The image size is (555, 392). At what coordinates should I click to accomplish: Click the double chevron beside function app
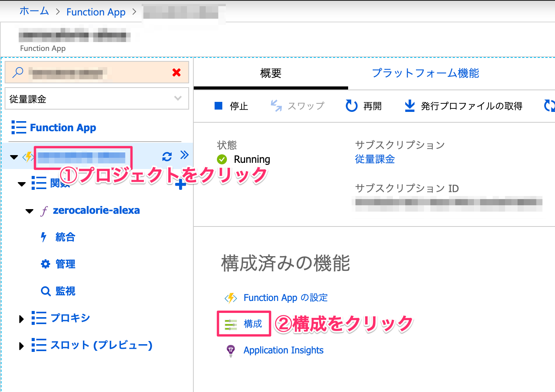tap(184, 155)
